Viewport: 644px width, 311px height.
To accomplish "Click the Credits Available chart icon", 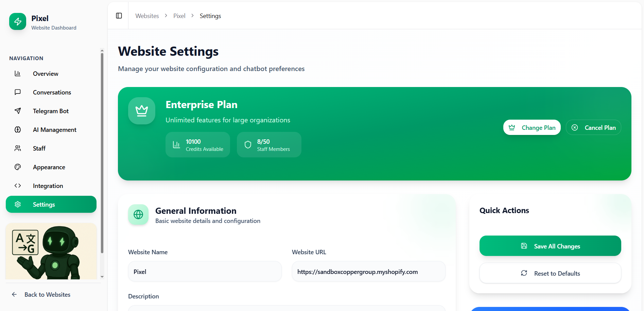I will coord(176,145).
